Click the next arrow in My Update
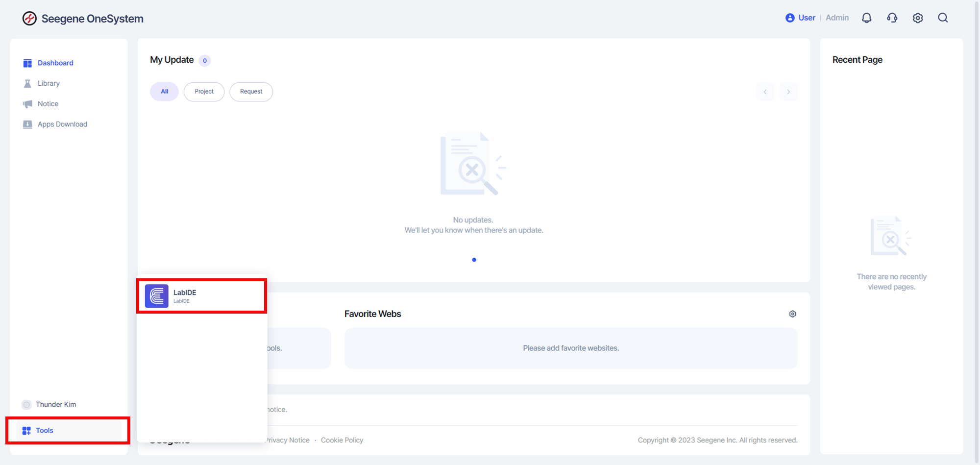The height and width of the screenshot is (465, 980). pos(788,92)
